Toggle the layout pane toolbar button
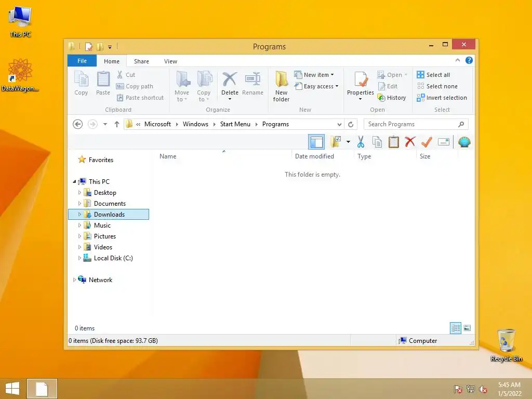532x399 pixels. 316,142
